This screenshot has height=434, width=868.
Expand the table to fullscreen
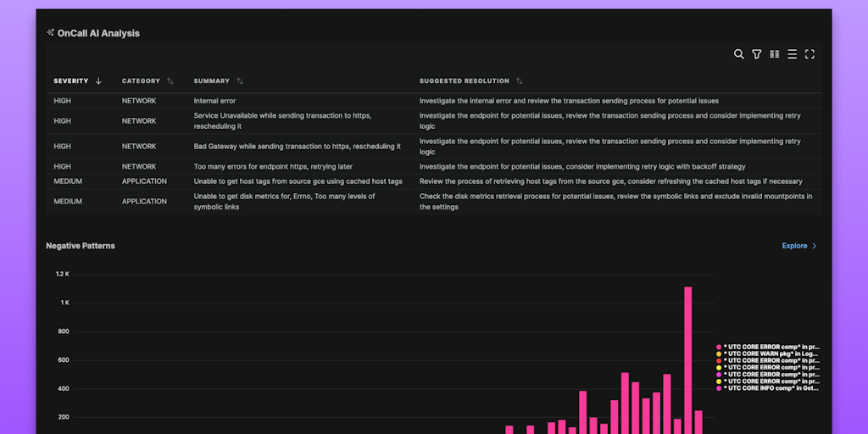pos(810,54)
